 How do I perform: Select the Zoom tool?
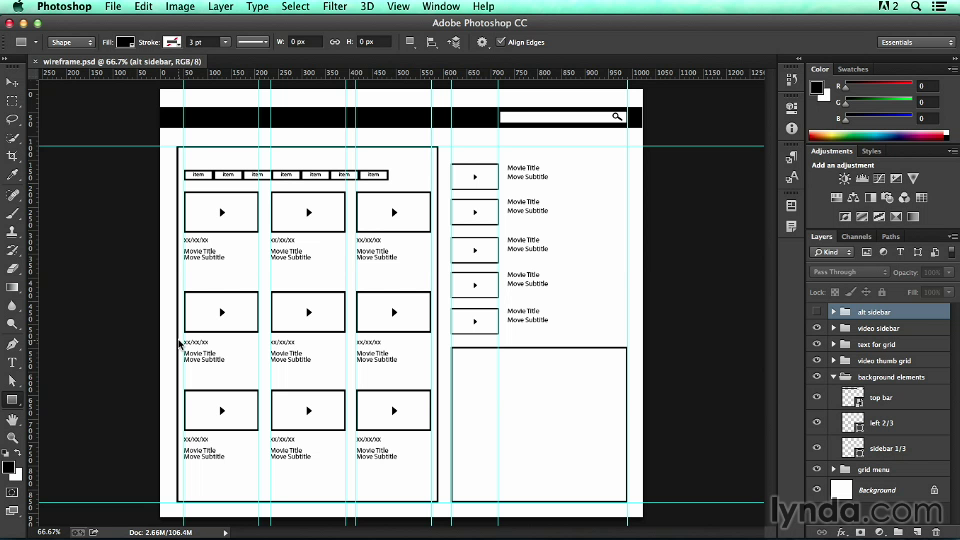12,438
